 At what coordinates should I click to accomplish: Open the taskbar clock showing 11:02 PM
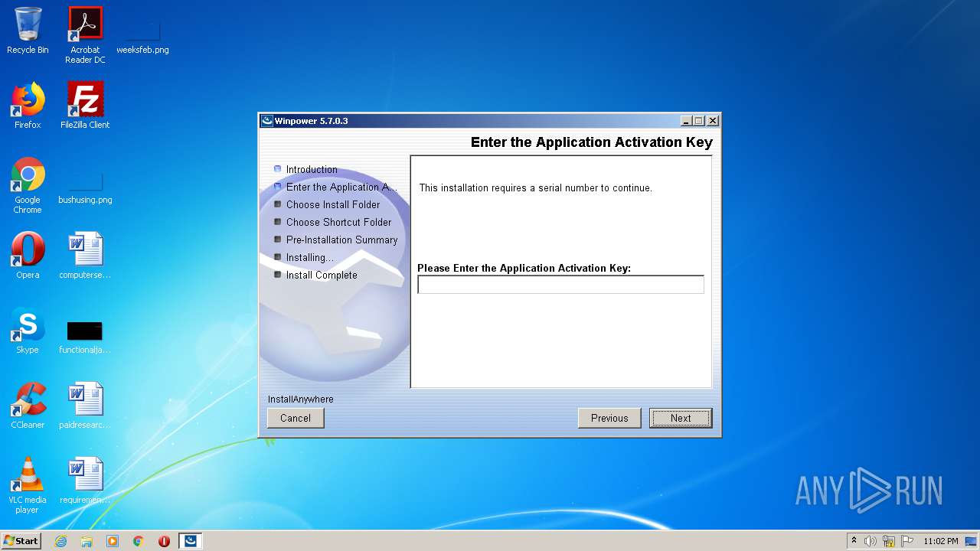pos(940,541)
